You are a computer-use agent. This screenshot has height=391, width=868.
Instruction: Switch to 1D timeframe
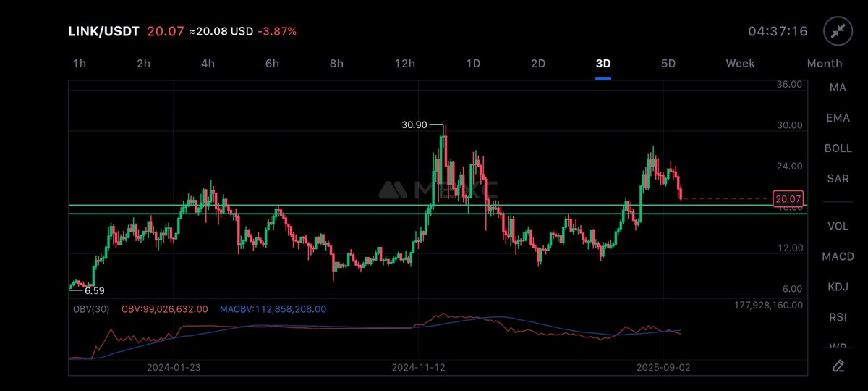tap(473, 64)
